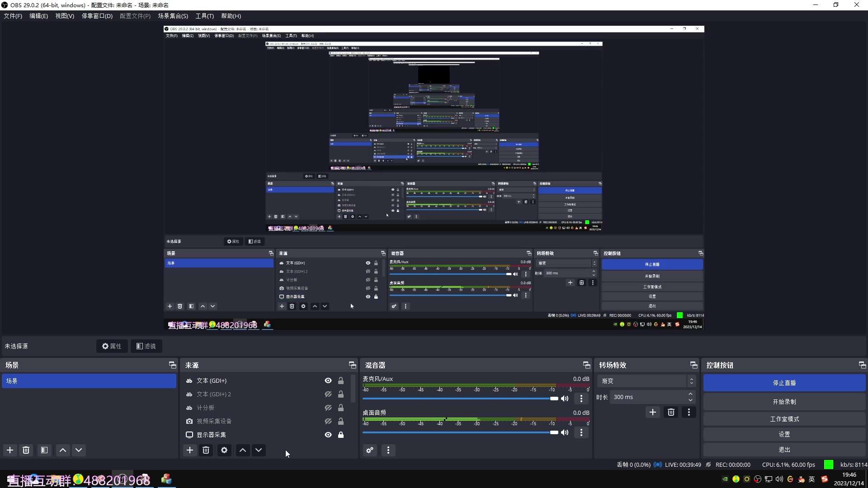This screenshot has height=488, width=868.
Task: Toggle visibility of 文本 (GDI+) source
Action: 328,381
